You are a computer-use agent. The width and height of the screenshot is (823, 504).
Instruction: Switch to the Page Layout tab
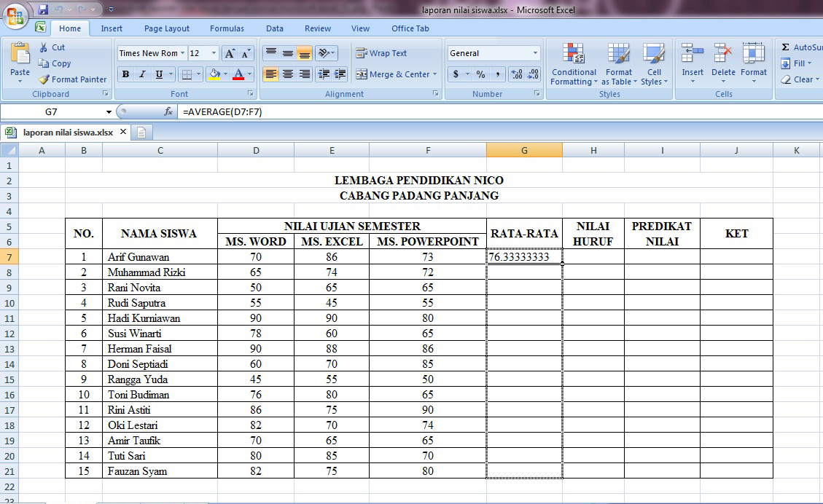[167, 28]
